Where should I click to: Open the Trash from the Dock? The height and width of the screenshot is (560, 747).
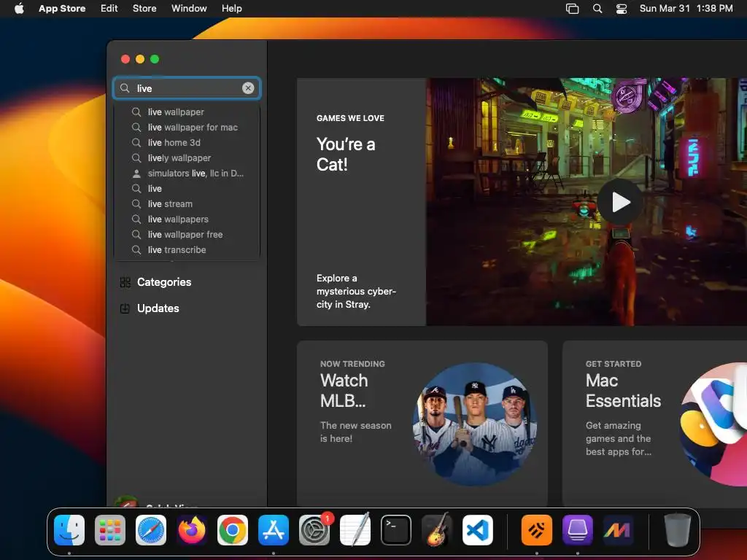click(678, 530)
